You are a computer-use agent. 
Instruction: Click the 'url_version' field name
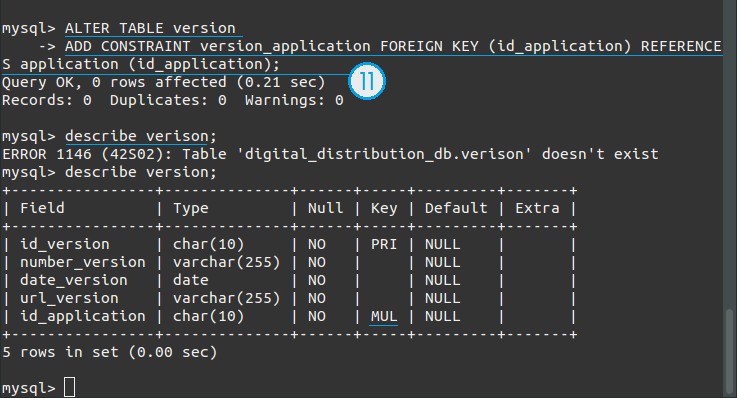click(69, 298)
